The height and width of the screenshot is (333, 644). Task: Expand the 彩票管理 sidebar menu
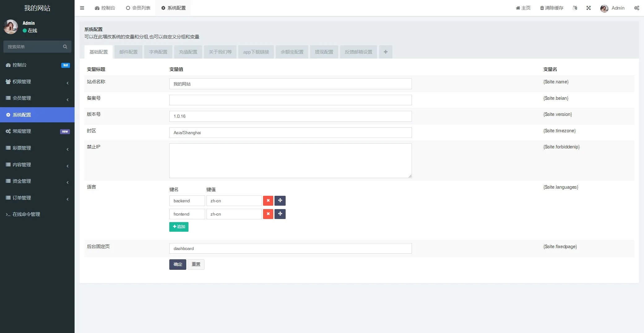click(37, 148)
